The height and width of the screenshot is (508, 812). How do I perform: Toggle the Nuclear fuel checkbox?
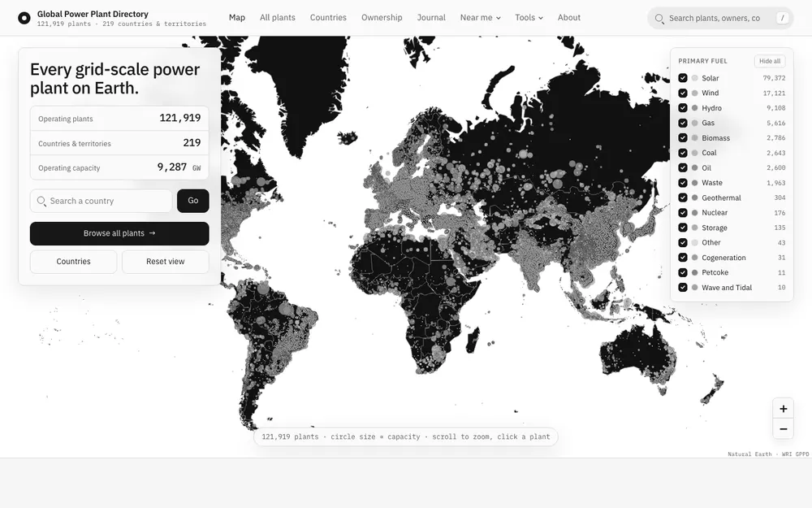(683, 212)
